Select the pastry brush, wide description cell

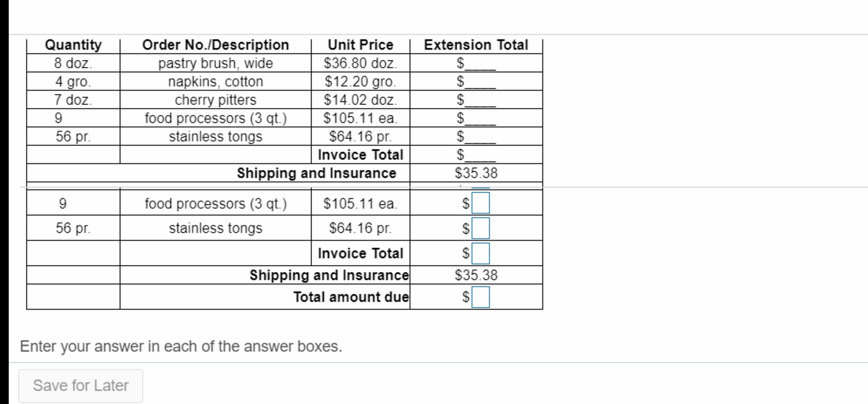(x=216, y=63)
